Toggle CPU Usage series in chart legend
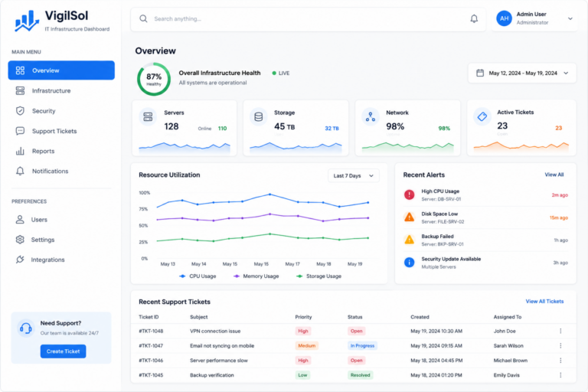Image resolution: width=588 pixels, height=392 pixels. 198,276
